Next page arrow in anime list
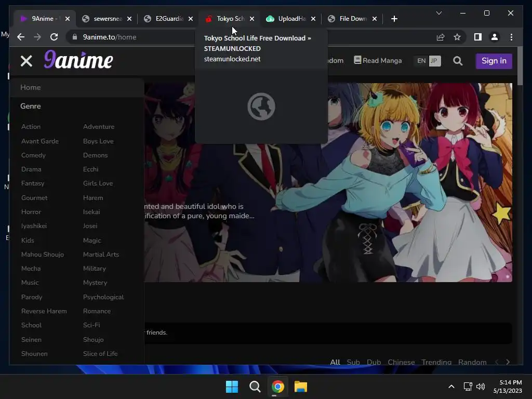Viewport: 532px width, 399px height. [508, 362]
